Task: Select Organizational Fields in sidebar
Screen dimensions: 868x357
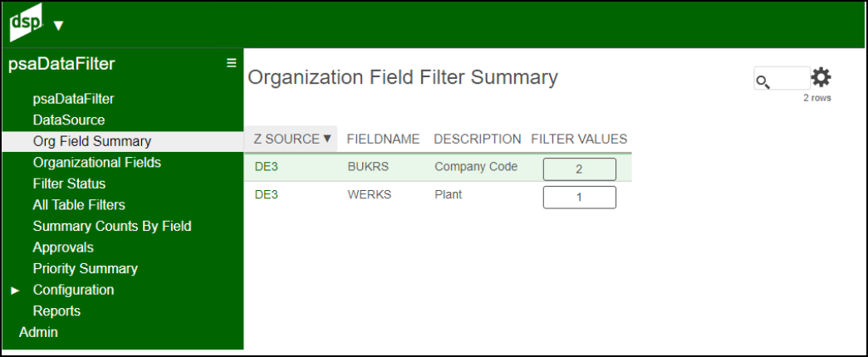Action: (97, 163)
